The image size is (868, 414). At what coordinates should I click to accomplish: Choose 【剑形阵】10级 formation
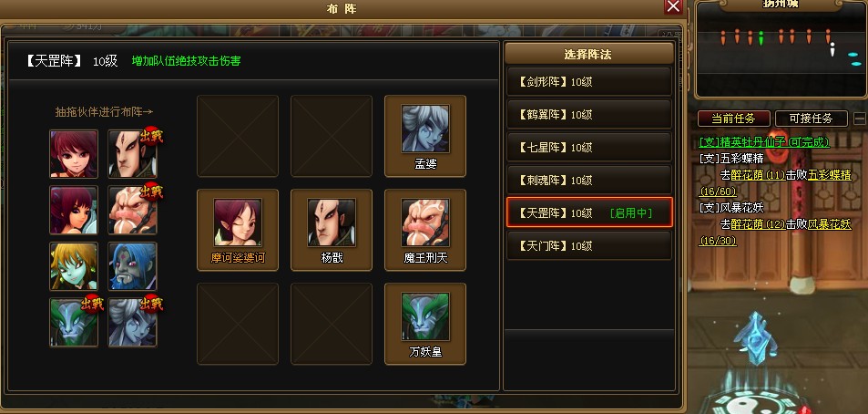coord(589,82)
